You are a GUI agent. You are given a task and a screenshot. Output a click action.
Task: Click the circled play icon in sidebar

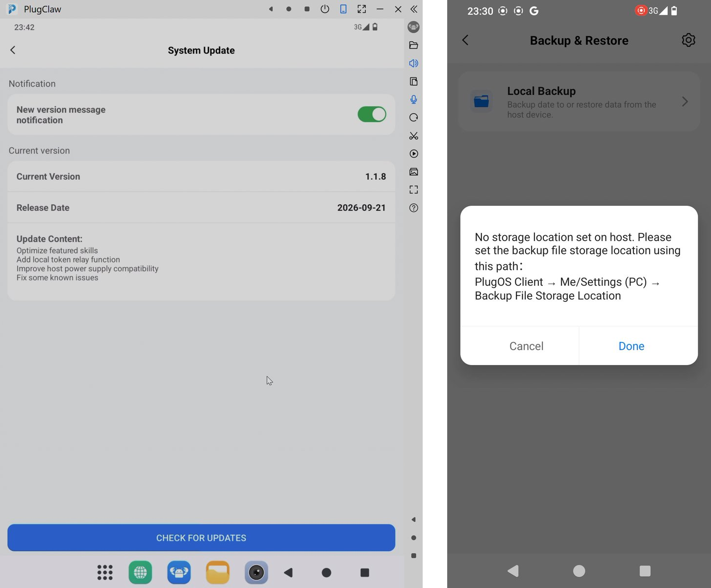click(413, 154)
